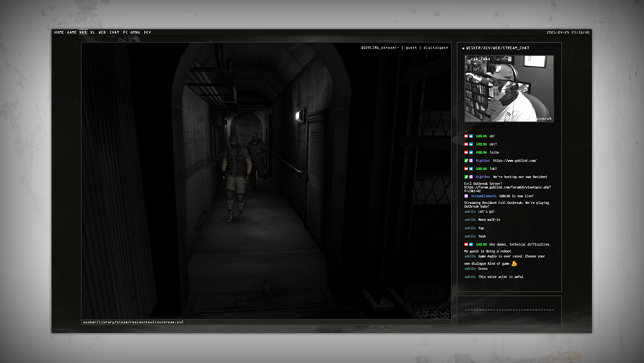Click the webcam feed thumbnail
Screen dimensions: 644x363
tap(509, 88)
